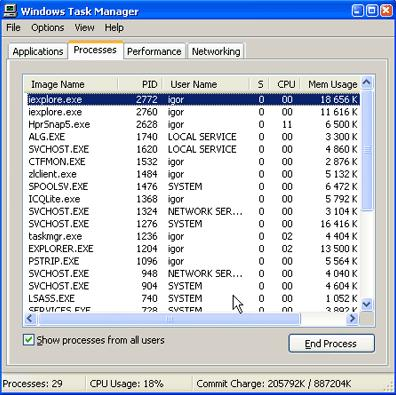This screenshot has width=396, height=395.
Task: Click the CPU Usage: 18% status entry
Action: click(127, 384)
